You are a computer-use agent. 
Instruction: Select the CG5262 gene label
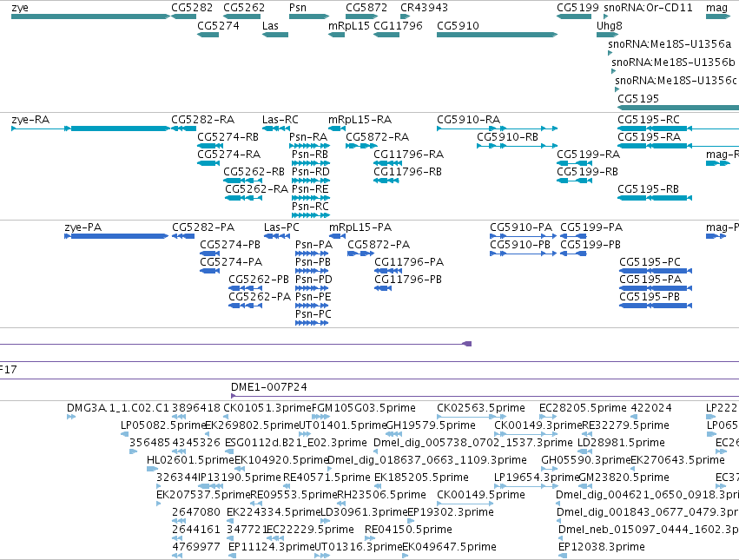coord(244,8)
